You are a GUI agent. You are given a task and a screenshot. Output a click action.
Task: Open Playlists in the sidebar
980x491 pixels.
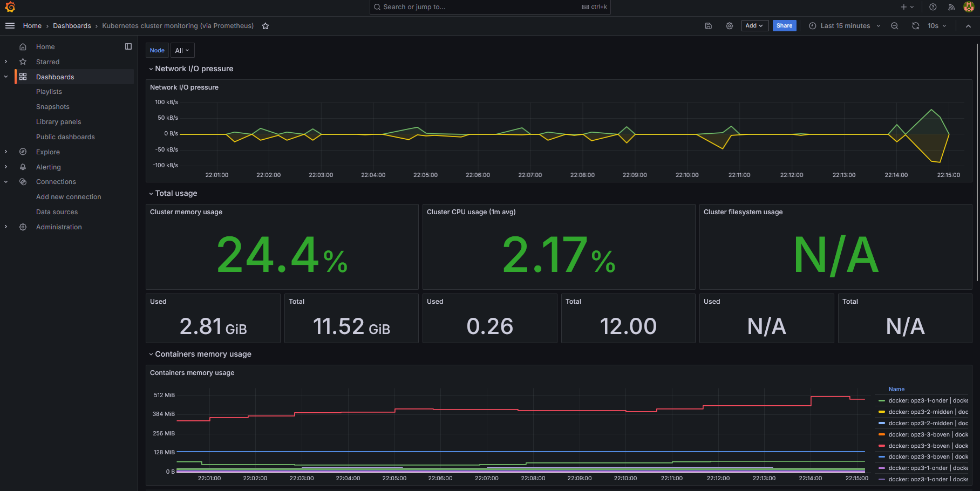pos(49,92)
